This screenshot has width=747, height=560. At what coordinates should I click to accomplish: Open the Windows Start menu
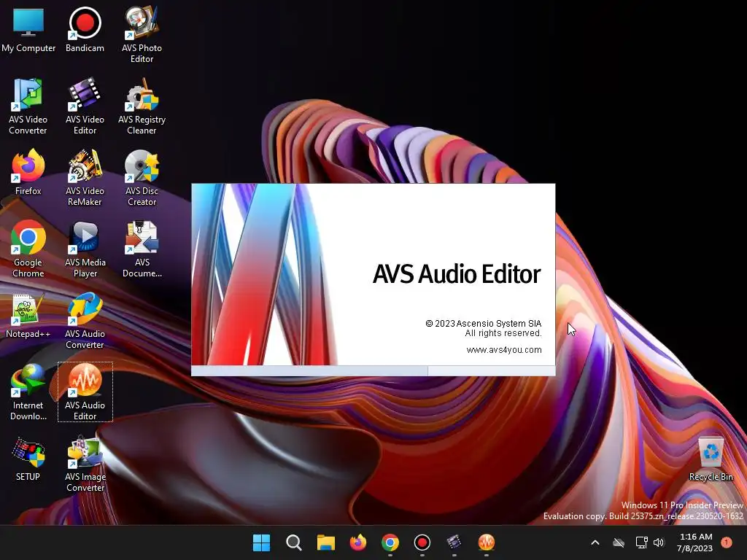tap(261, 542)
